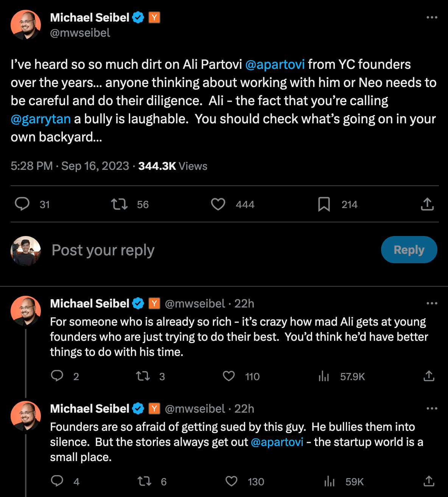Viewport: 448px width, 497px height.
Task: Open more options for the main post
Action: pos(432,17)
